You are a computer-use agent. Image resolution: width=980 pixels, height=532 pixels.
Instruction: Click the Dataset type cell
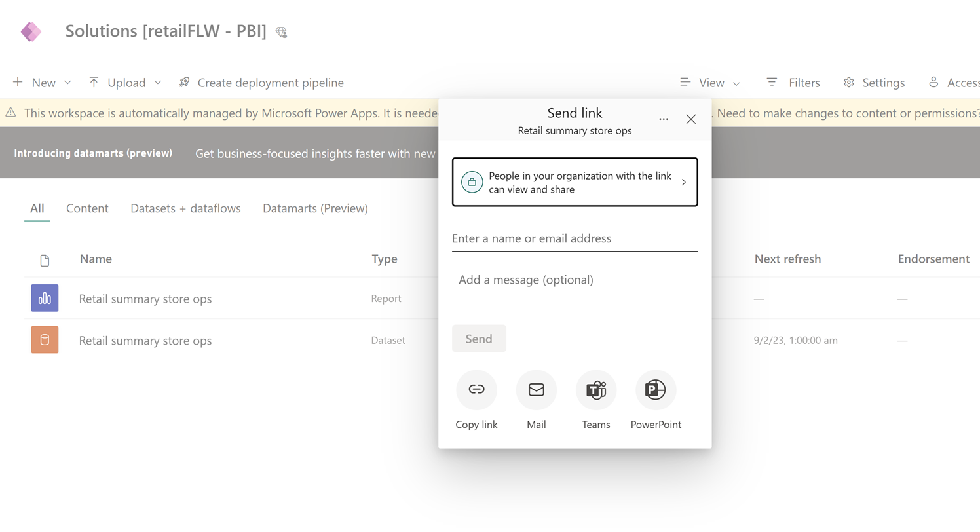pyautogui.click(x=388, y=341)
